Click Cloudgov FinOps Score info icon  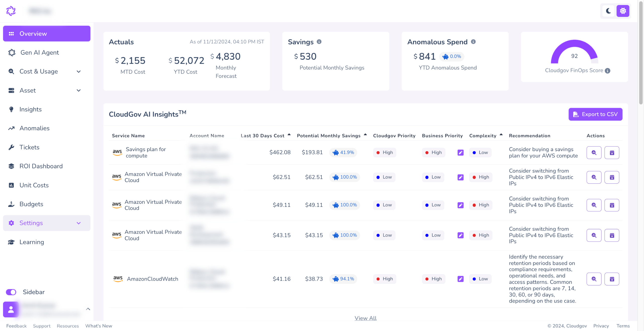click(608, 71)
